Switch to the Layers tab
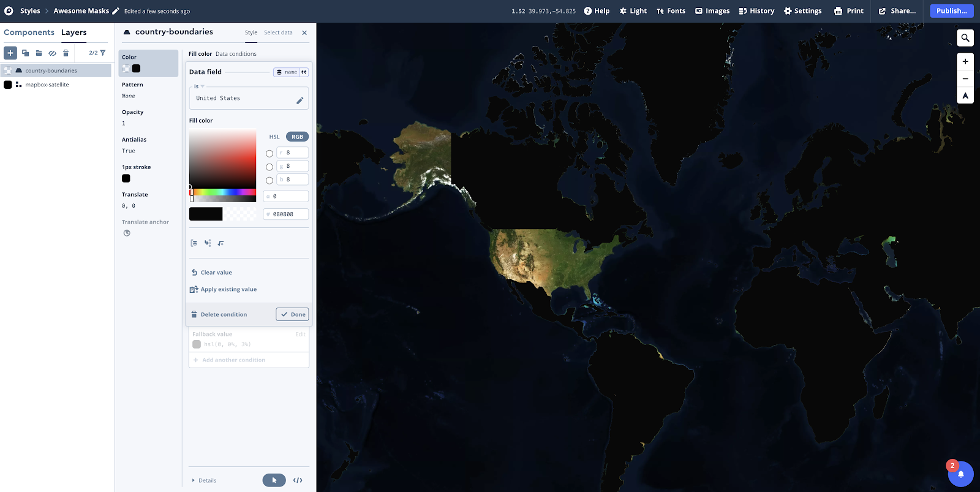Viewport: 980px width, 492px height. click(74, 32)
